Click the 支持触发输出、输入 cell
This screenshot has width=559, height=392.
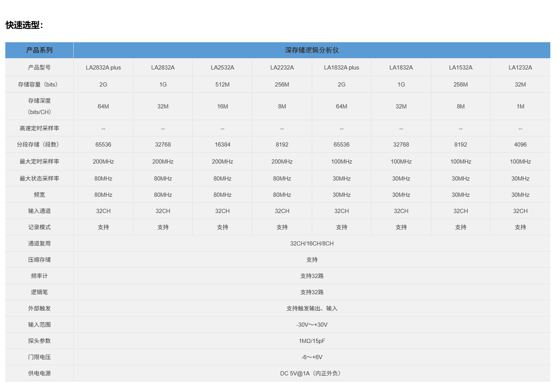pyautogui.click(x=312, y=309)
